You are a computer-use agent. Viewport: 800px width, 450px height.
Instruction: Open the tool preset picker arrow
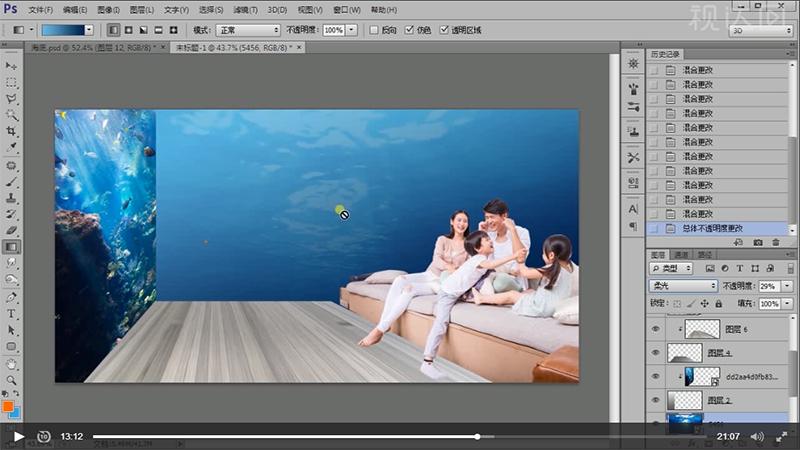[x=31, y=30]
